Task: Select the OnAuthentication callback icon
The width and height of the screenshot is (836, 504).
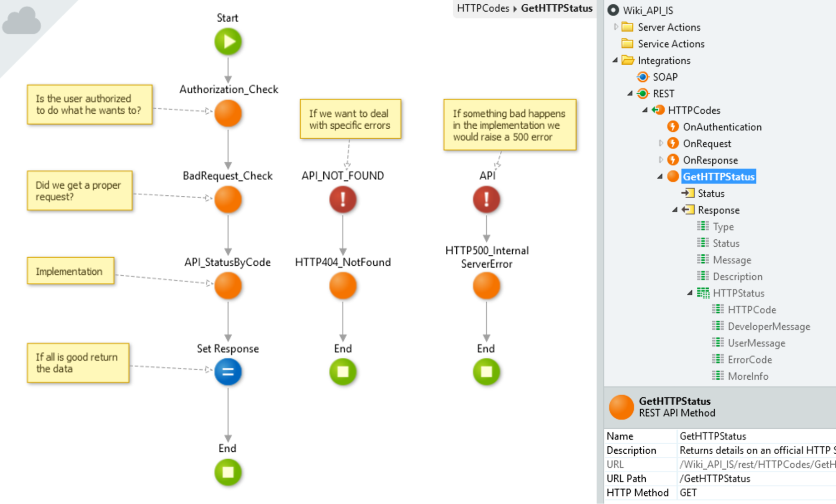Action: click(673, 127)
